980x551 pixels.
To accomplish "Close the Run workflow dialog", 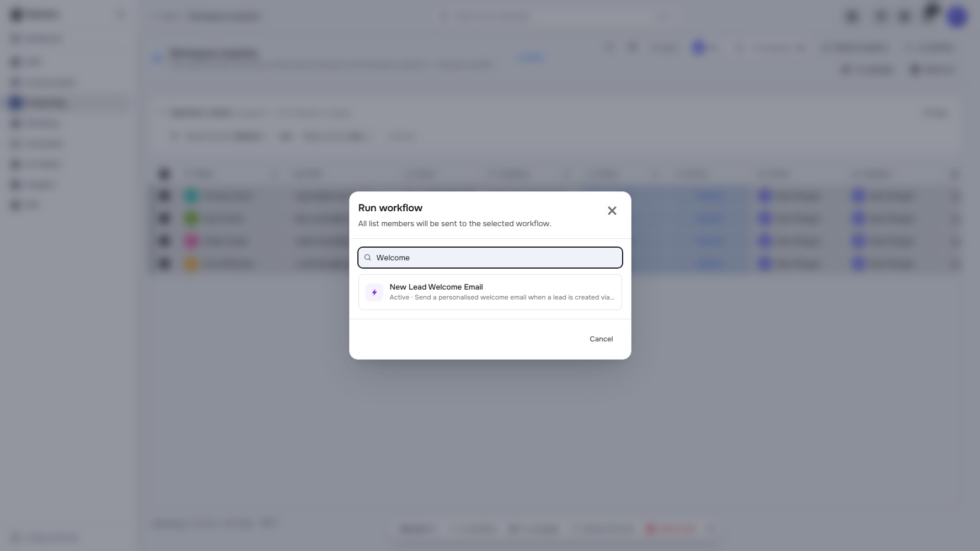I will pos(612,211).
